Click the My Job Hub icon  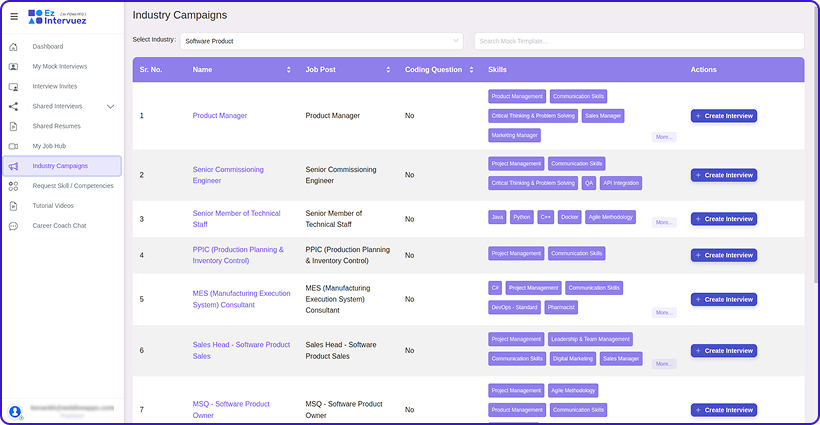[x=13, y=146]
